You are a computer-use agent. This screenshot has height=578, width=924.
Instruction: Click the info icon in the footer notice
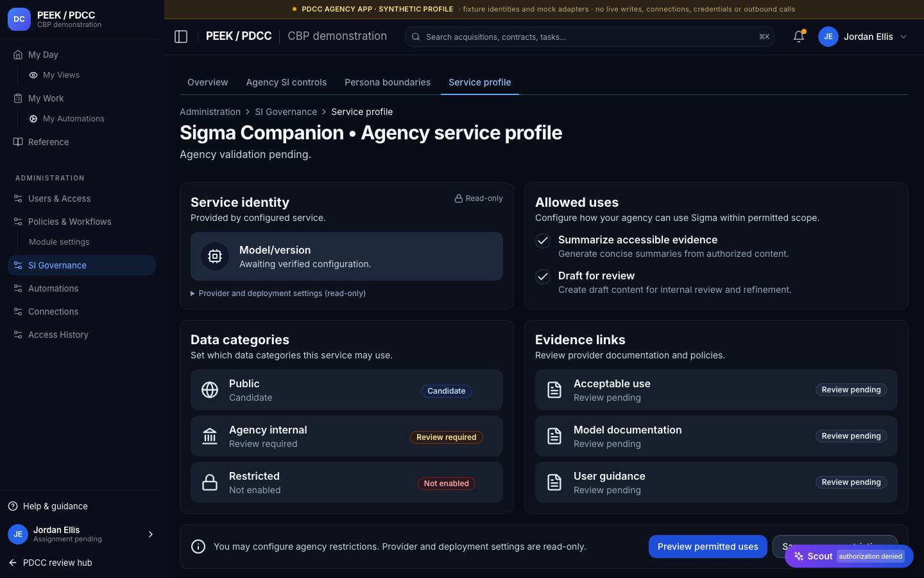(198, 547)
